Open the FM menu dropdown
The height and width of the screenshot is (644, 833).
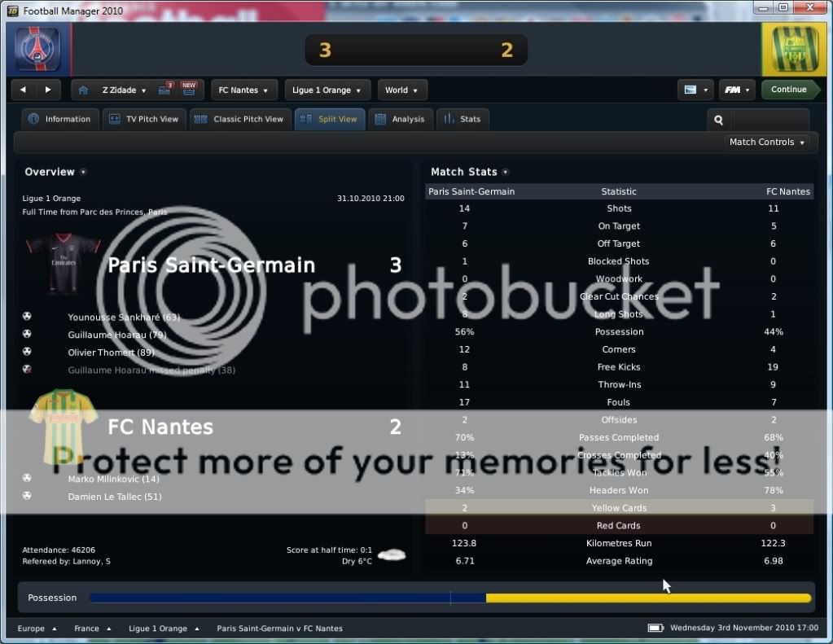tap(736, 90)
